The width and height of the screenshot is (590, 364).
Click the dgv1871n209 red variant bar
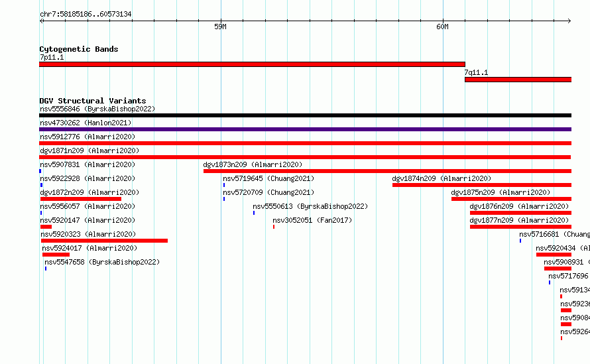[x=305, y=157]
